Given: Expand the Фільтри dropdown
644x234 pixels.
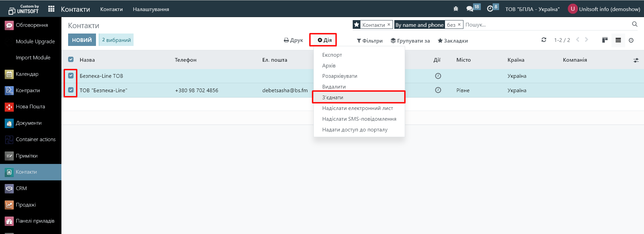Looking at the screenshot, I should pyautogui.click(x=369, y=41).
